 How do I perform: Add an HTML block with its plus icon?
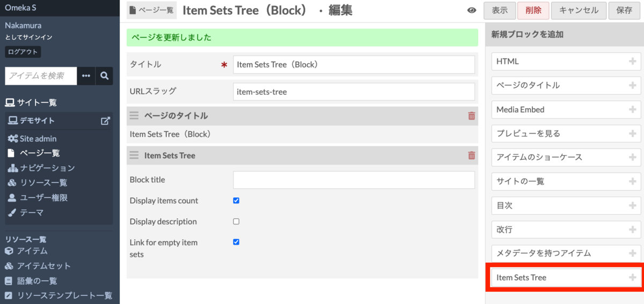pyautogui.click(x=633, y=62)
